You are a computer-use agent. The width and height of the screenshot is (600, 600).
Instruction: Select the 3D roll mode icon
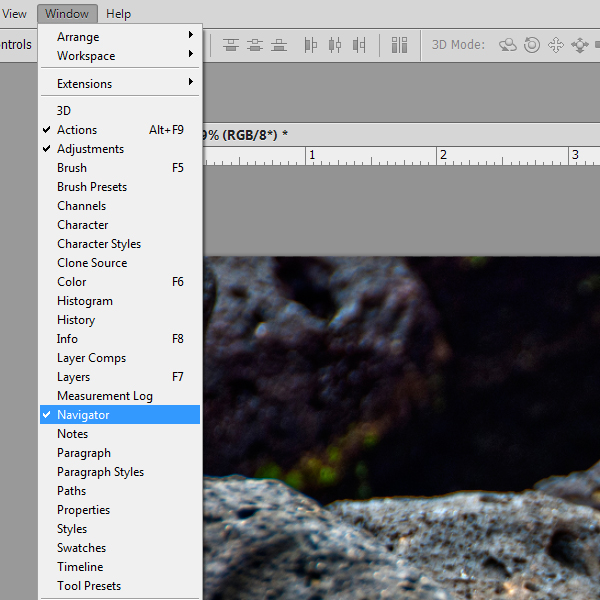(x=532, y=45)
